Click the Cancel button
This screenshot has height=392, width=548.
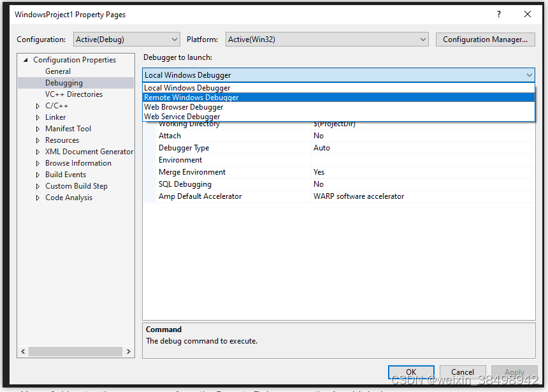[463, 372]
